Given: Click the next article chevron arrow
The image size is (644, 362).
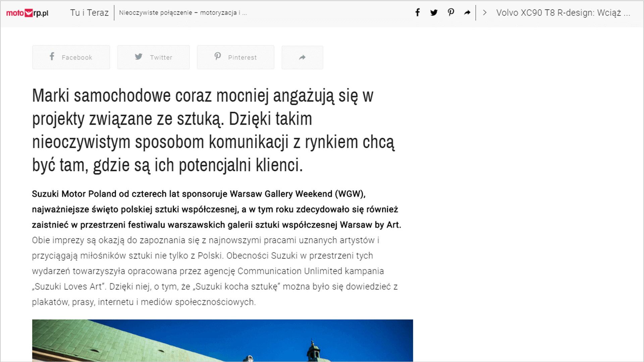Looking at the screenshot, I should [x=485, y=13].
